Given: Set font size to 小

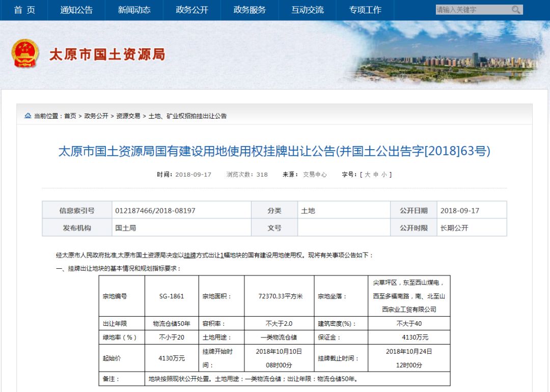Looking at the screenshot, I should 384,174.
